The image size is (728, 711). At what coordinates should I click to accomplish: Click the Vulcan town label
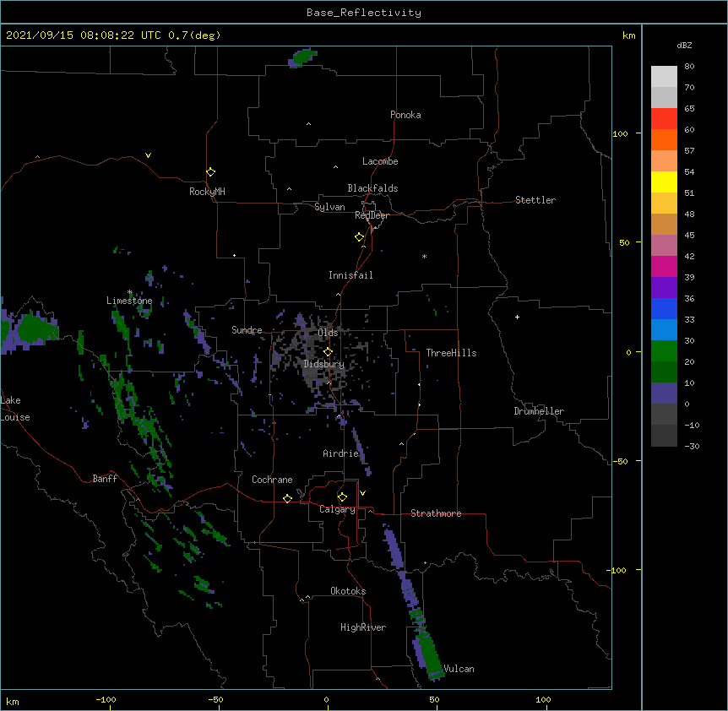(459, 669)
